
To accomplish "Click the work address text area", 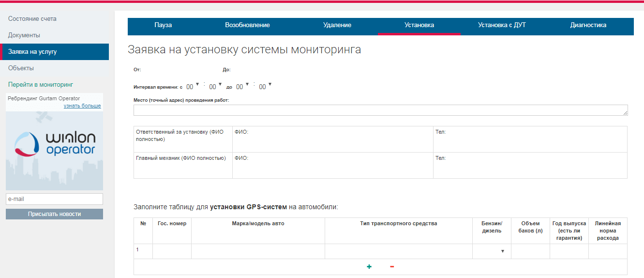I will [x=380, y=110].
